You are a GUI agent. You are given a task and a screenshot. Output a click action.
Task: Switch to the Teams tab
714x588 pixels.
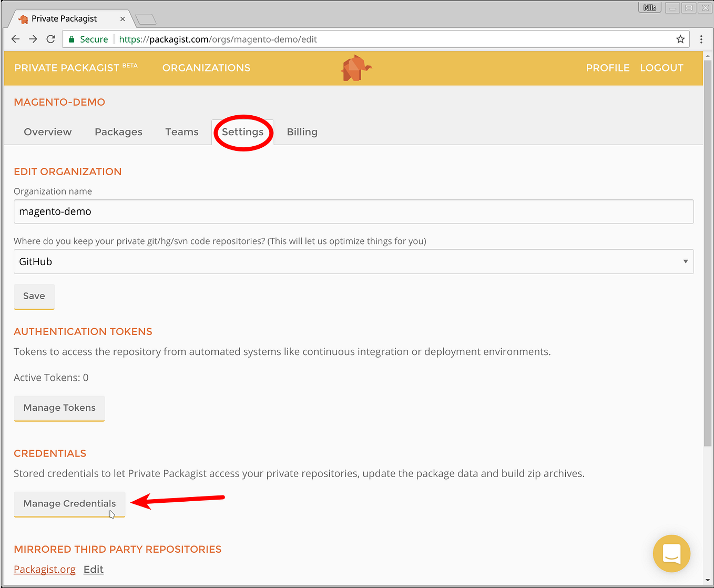click(x=181, y=132)
